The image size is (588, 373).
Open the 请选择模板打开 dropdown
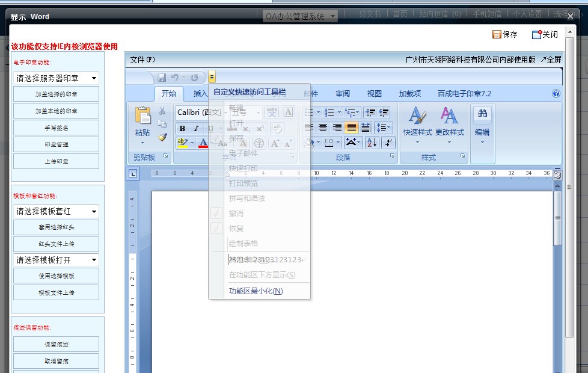(x=57, y=260)
